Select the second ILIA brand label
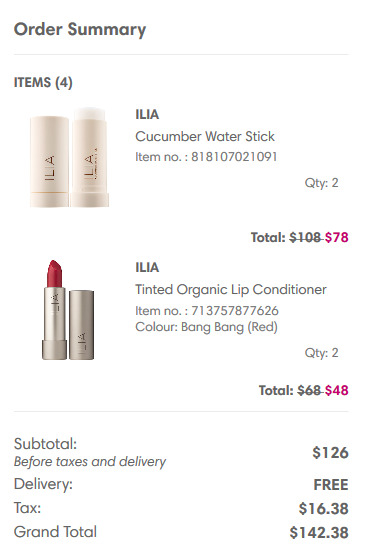The image size is (387, 550). click(x=147, y=267)
